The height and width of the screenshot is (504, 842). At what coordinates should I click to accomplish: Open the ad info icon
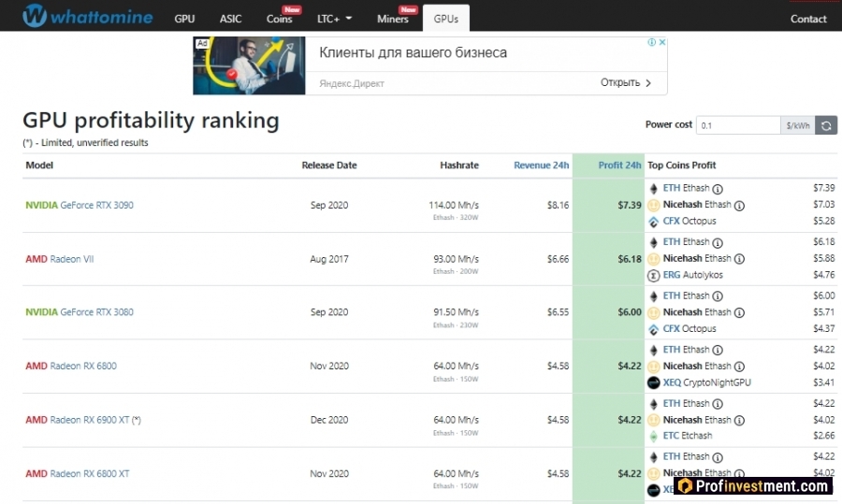coord(651,42)
